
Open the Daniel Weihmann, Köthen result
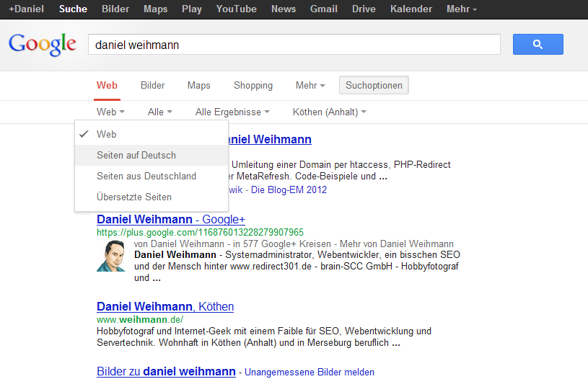click(x=165, y=306)
